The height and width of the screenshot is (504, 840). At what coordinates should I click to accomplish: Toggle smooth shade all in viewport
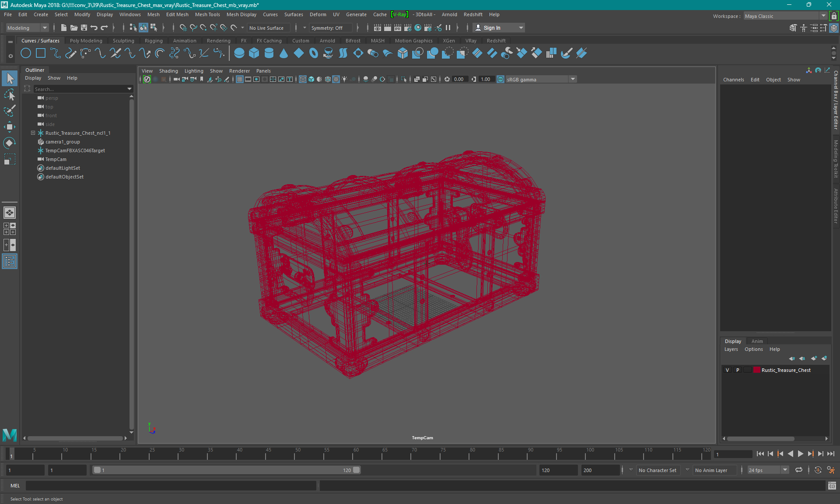point(311,79)
